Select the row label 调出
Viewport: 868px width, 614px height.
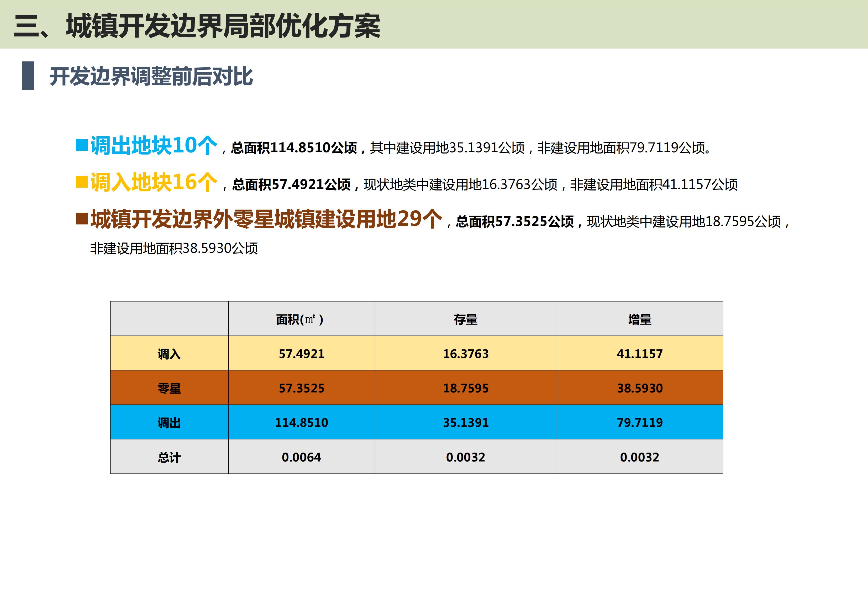[169, 423]
